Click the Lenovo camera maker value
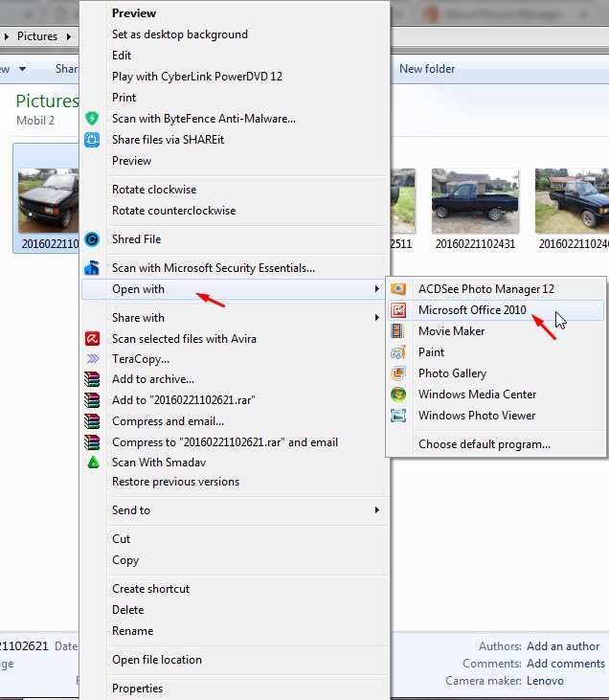Image resolution: width=609 pixels, height=700 pixels. [545, 680]
